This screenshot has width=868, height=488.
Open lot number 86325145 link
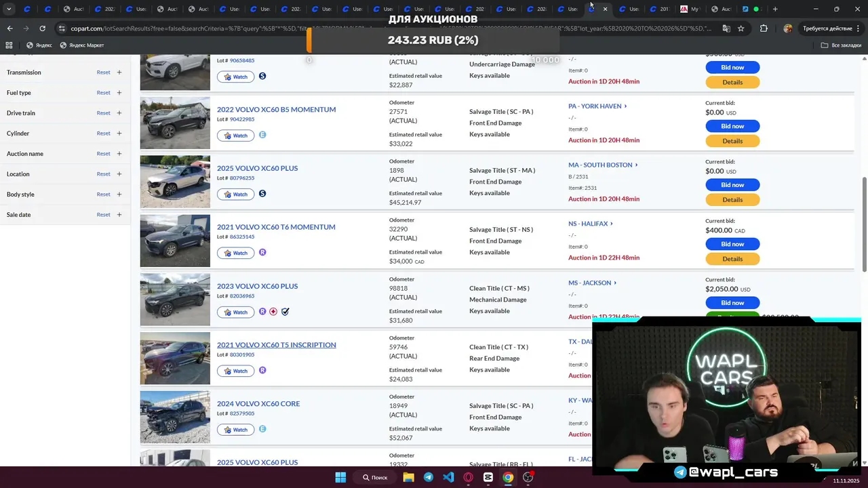coord(242,237)
